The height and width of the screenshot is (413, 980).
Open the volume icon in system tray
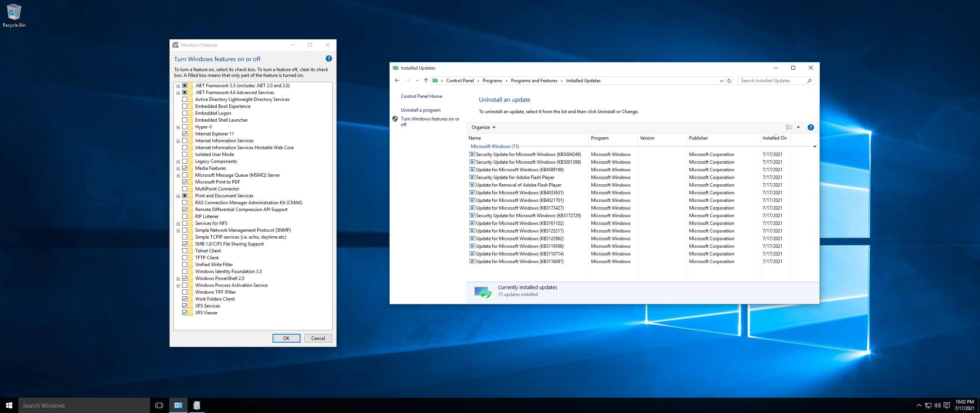[938, 405]
